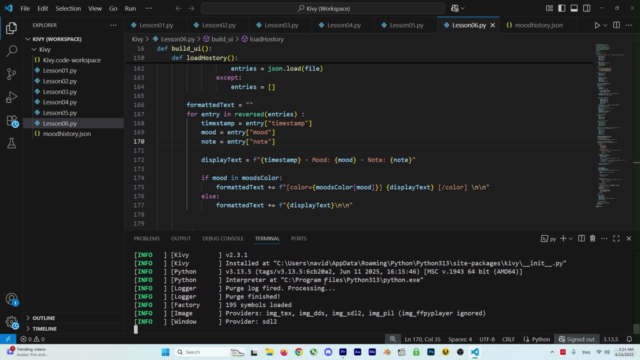
Task: Open the Accounts menu icon
Action: click(x=11, y=299)
